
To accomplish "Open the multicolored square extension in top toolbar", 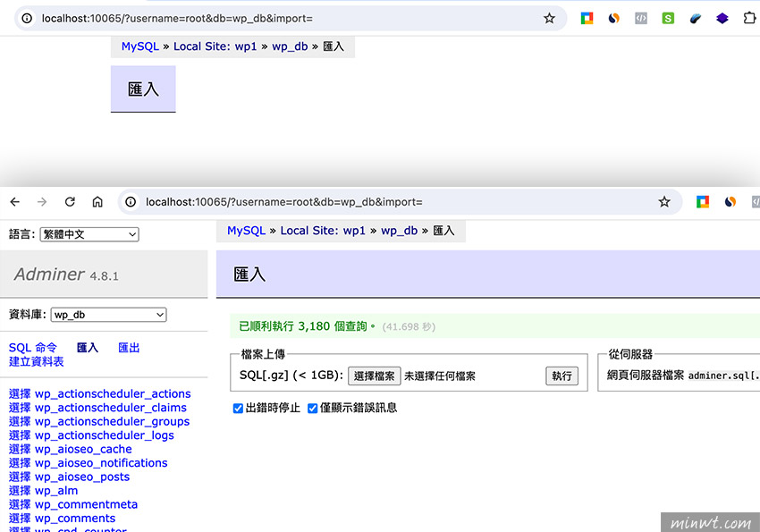I will (587, 19).
